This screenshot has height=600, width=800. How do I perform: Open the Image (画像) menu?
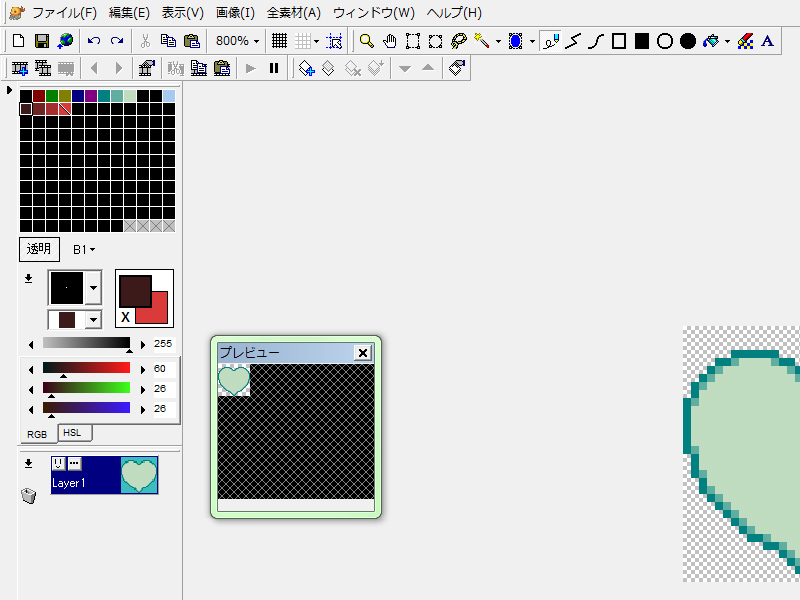pyautogui.click(x=235, y=13)
